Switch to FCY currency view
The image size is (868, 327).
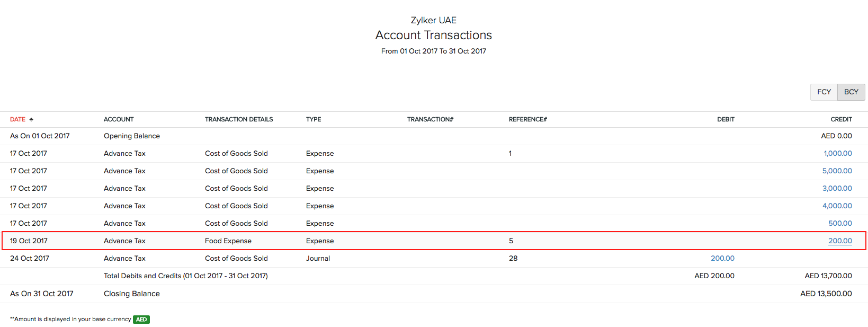[x=824, y=92]
